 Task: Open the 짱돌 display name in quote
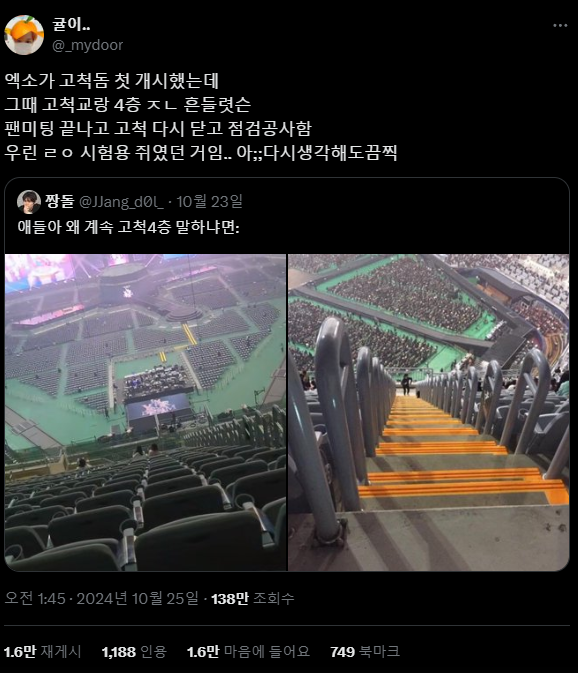59,201
